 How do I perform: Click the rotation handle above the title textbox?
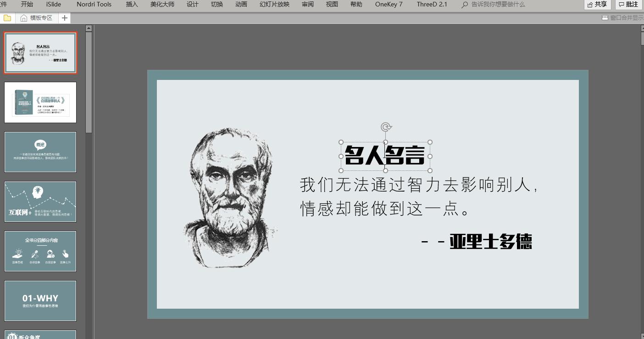(x=386, y=126)
